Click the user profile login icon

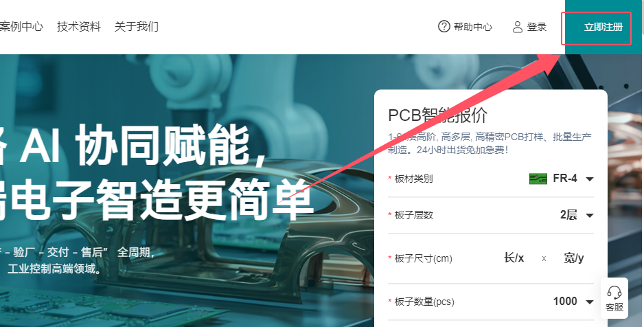tap(518, 27)
